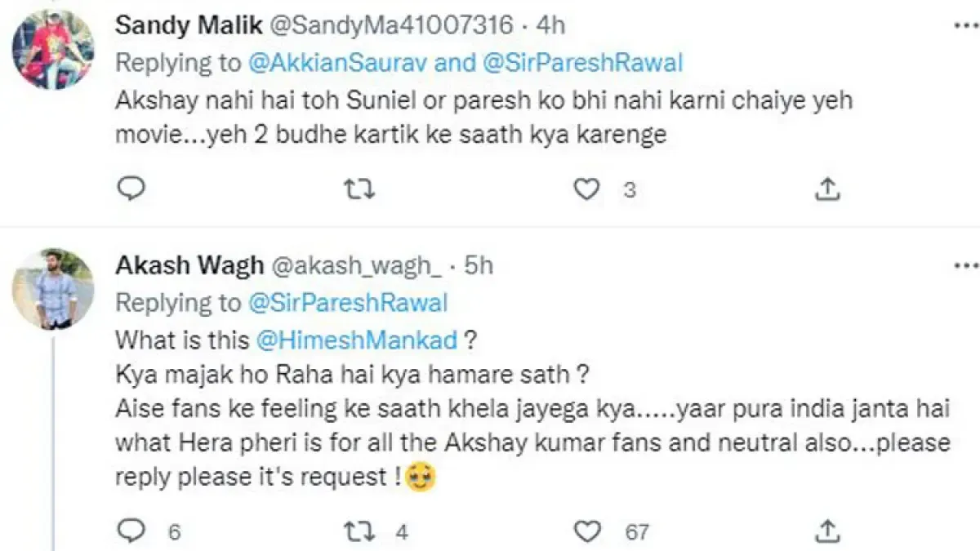This screenshot has width=980, height=551.
Task: Share Akash Wagh's tweet
Action: tap(827, 532)
